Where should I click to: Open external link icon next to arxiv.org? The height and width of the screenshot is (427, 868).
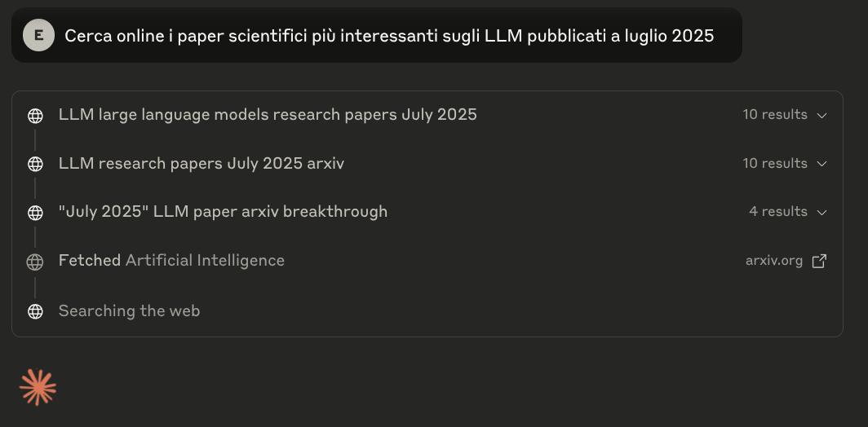pos(820,261)
